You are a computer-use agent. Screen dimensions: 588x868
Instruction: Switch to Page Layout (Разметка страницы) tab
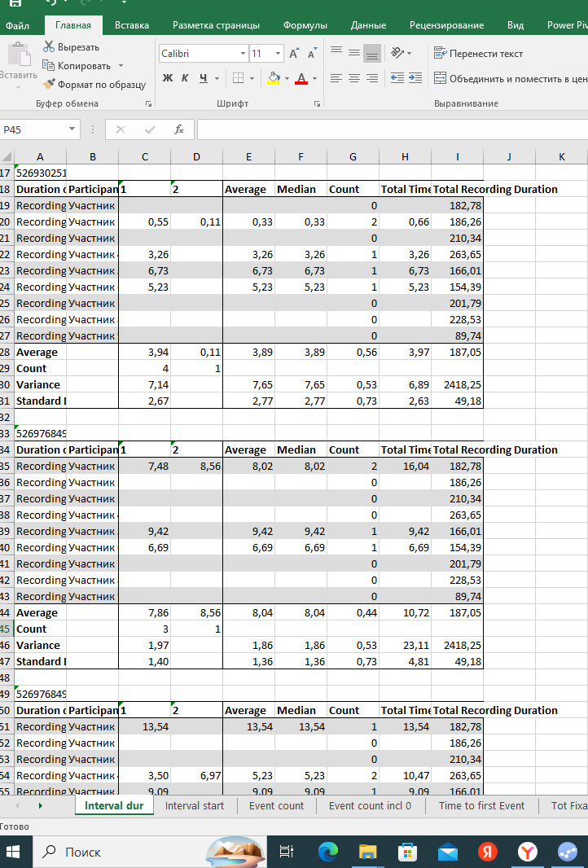click(216, 25)
